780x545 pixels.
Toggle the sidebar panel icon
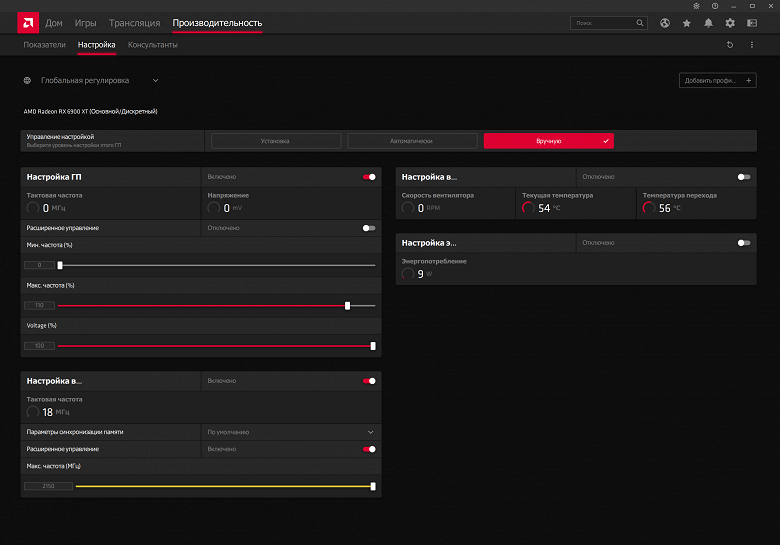(x=752, y=23)
